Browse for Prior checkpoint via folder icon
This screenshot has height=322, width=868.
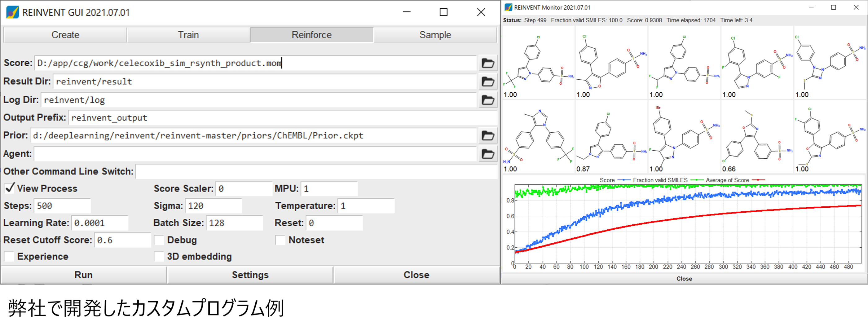pos(487,136)
